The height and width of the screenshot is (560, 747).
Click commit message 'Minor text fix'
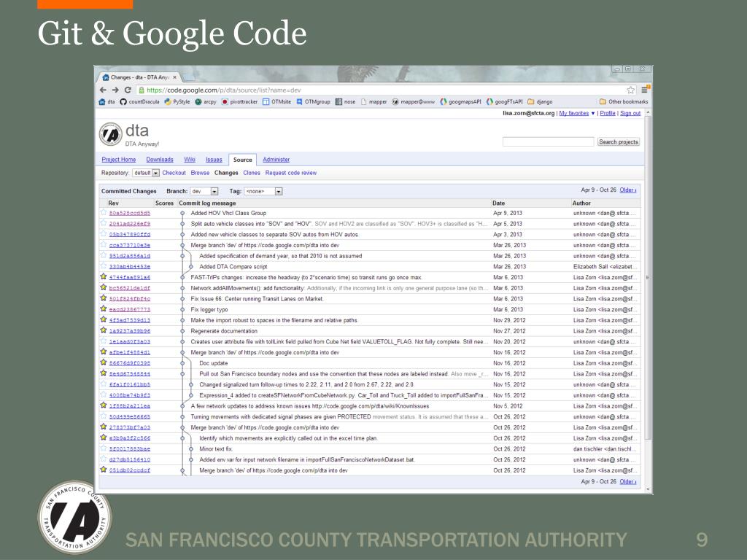tap(216, 449)
